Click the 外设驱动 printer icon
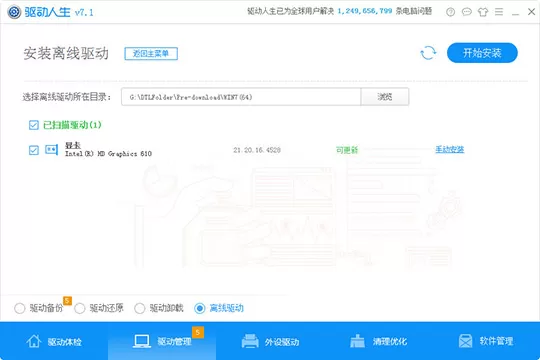540x360 pixels. click(250, 341)
